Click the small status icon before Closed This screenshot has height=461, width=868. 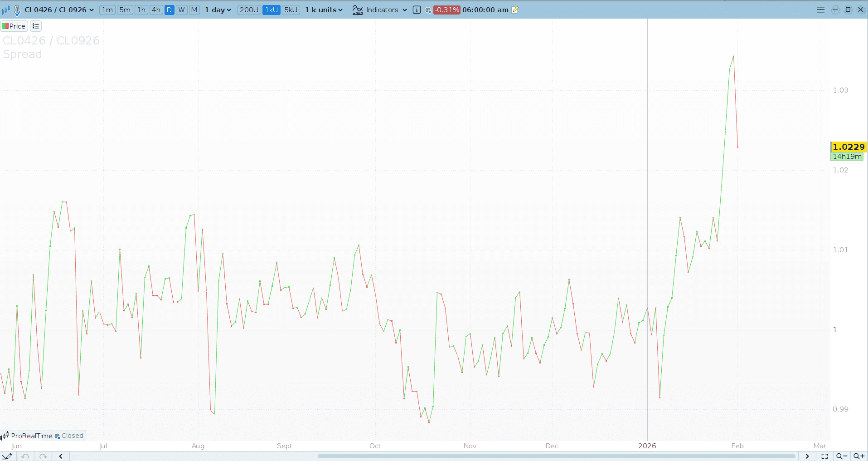pos(57,436)
